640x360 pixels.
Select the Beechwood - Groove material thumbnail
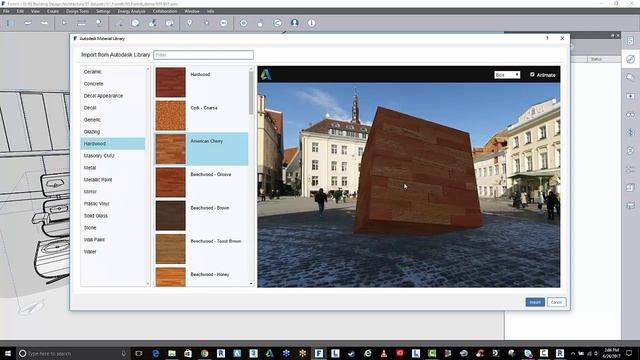coord(170,182)
